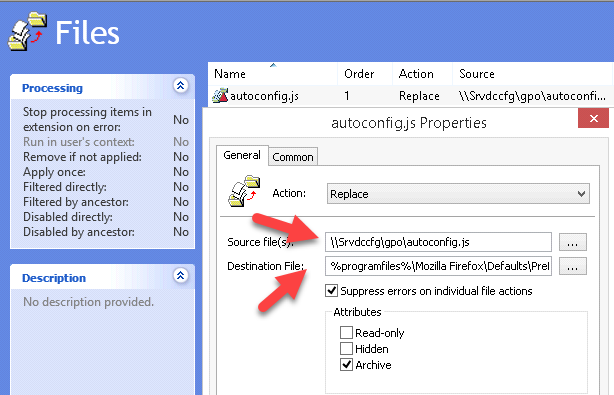614x395 pixels.
Task: Select the autoconfig.js row name
Action: click(264, 96)
